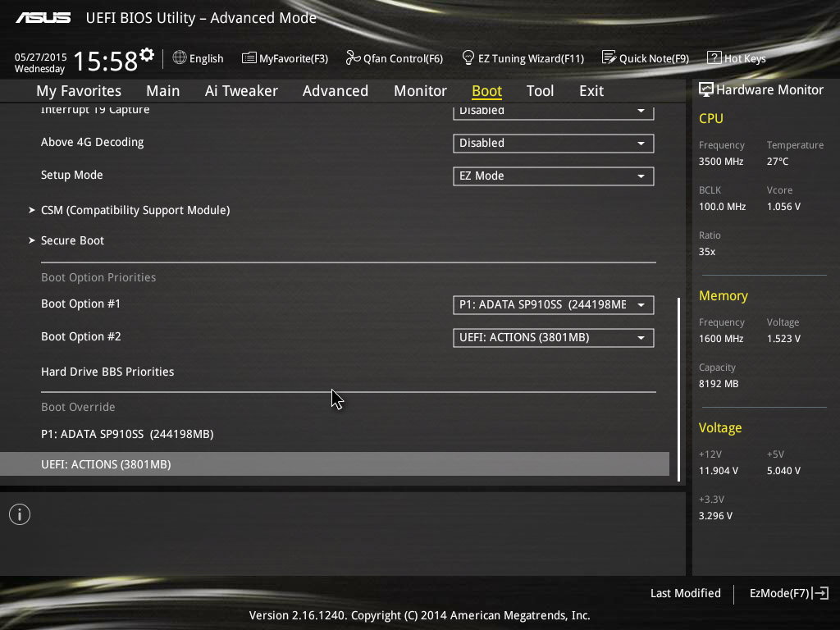Click Vcore value 1.056 V
The width and height of the screenshot is (840, 630).
pos(783,206)
